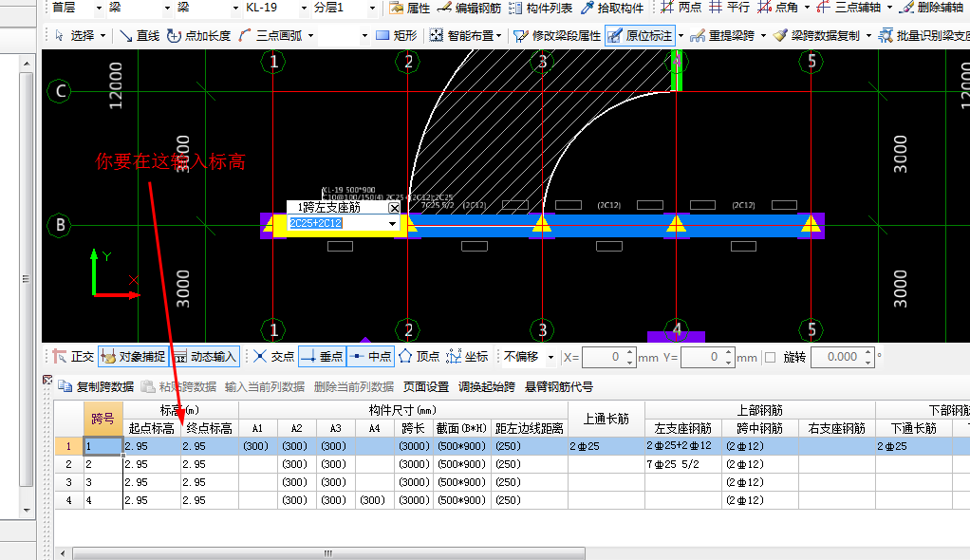Click 梁跨数据复制 span data copy

[x=816, y=36]
